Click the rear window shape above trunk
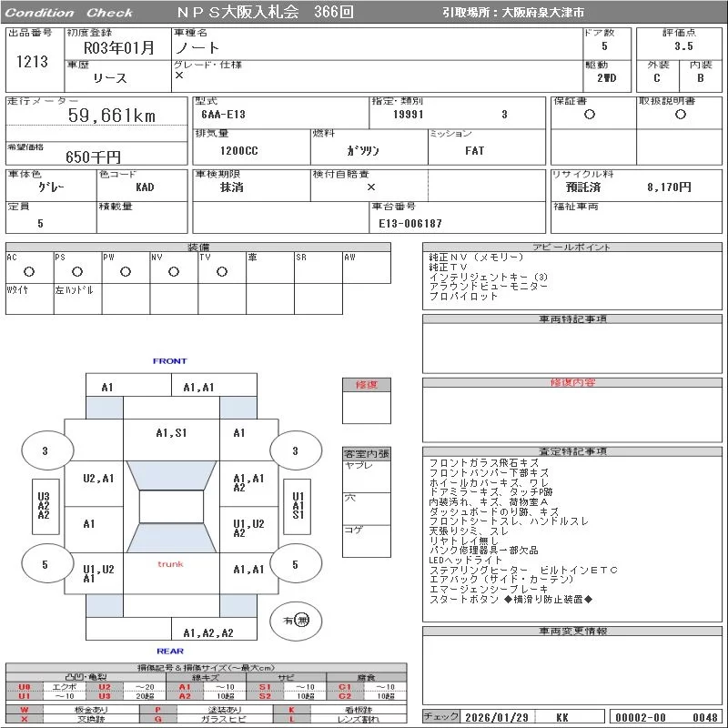The width and height of the screenshot is (728, 728). coord(169,539)
